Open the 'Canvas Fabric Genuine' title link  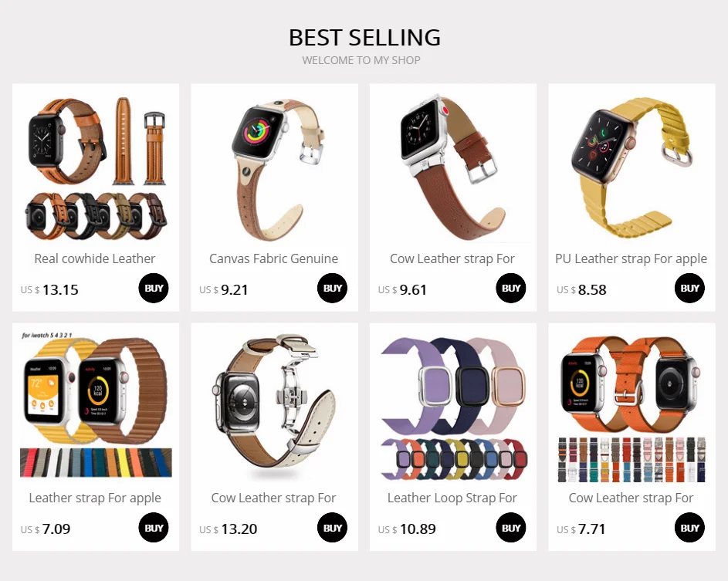click(x=273, y=258)
